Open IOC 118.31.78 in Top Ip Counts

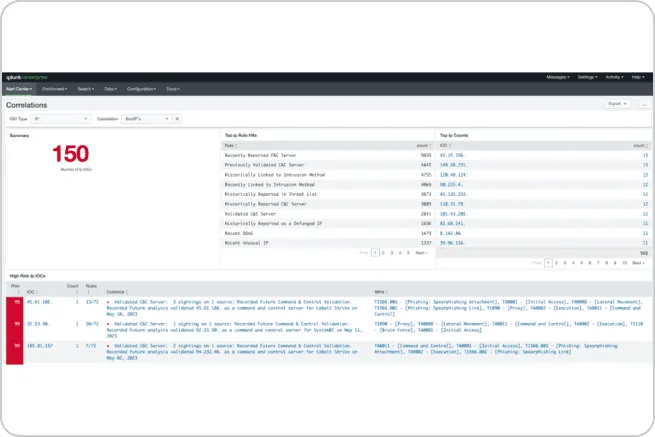[452, 204]
